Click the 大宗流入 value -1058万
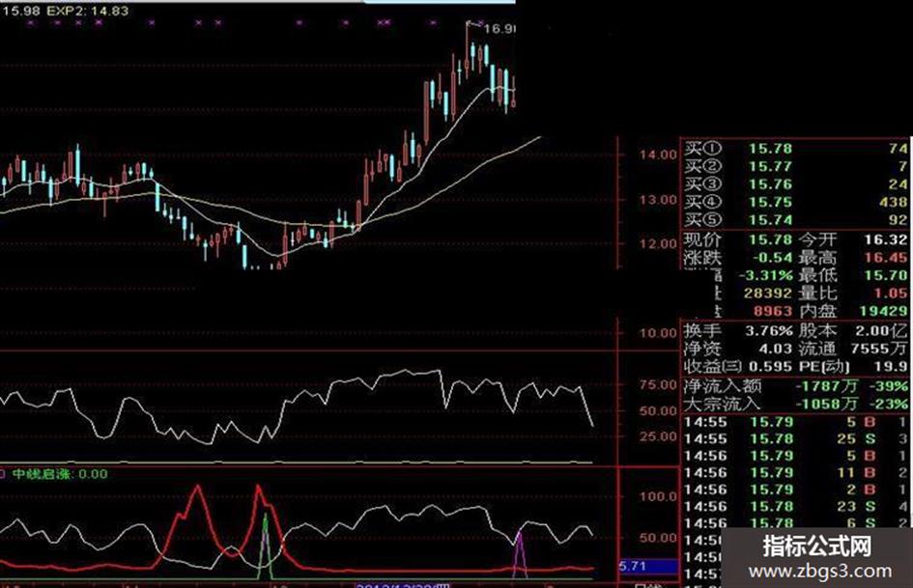Screen dimensions: 913x588 tap(827, 404)
